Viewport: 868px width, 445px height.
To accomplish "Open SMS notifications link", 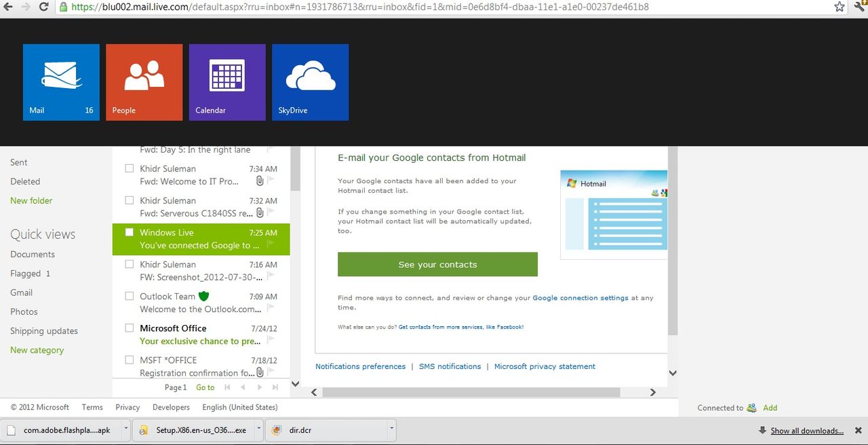I will click(x=450, y=366).
